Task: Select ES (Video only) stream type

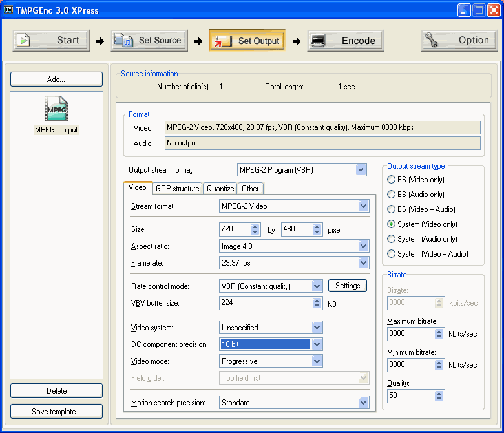Action: [x=415, y=180]
